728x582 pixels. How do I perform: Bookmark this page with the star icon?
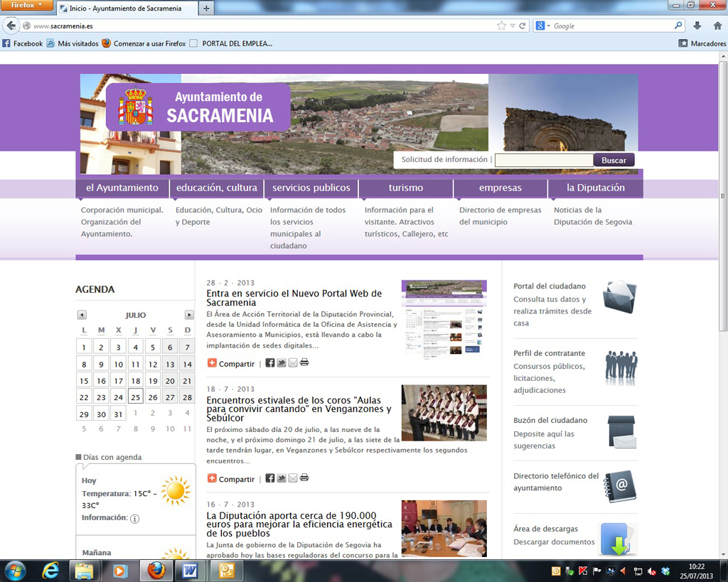click(x=501, y=26)
